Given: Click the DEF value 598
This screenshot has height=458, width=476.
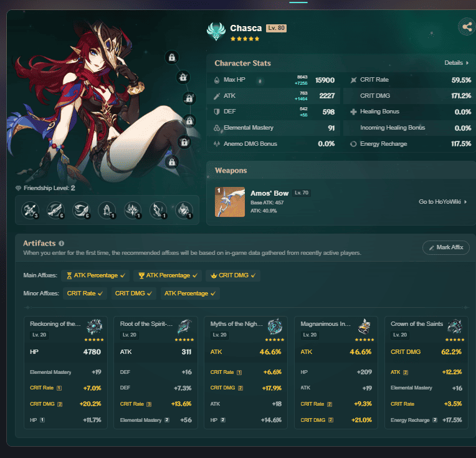Looking at the screenshot, I should [328, 112].
